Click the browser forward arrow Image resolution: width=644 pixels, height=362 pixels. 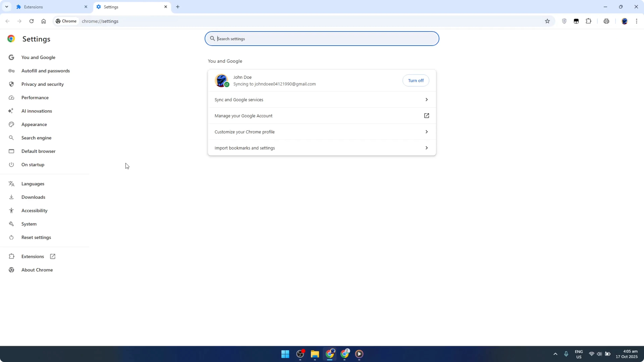(19, 21)
